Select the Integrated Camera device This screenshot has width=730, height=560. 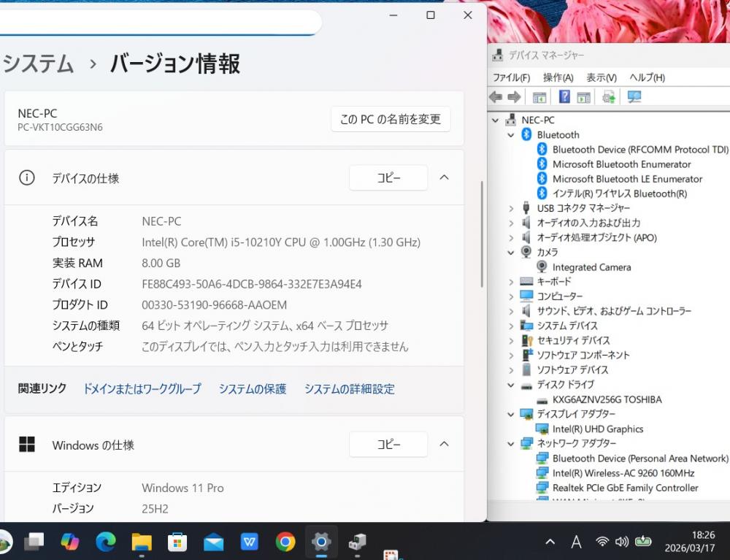coord(591,267)
